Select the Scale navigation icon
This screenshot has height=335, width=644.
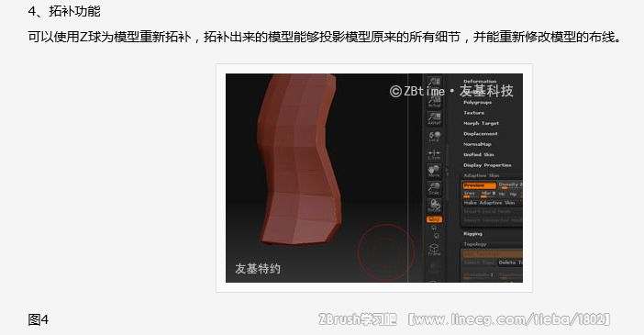click(x=434, y=188)
